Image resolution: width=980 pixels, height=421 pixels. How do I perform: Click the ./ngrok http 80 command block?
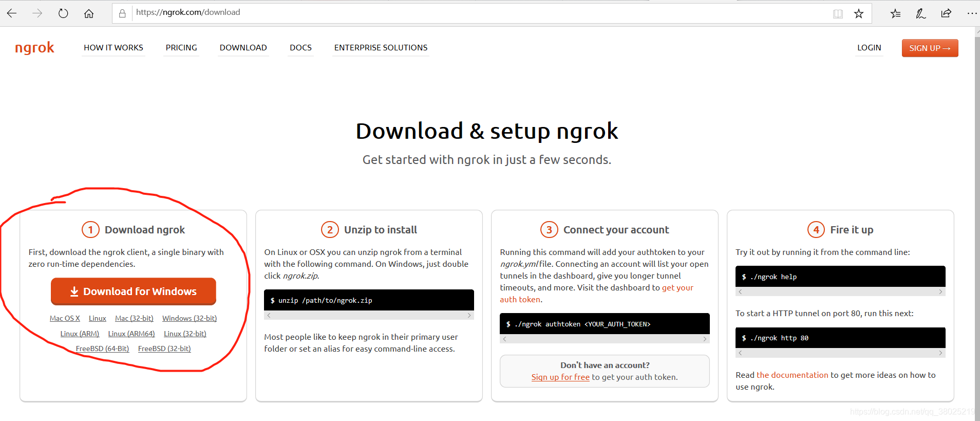[x=840, y=338]
